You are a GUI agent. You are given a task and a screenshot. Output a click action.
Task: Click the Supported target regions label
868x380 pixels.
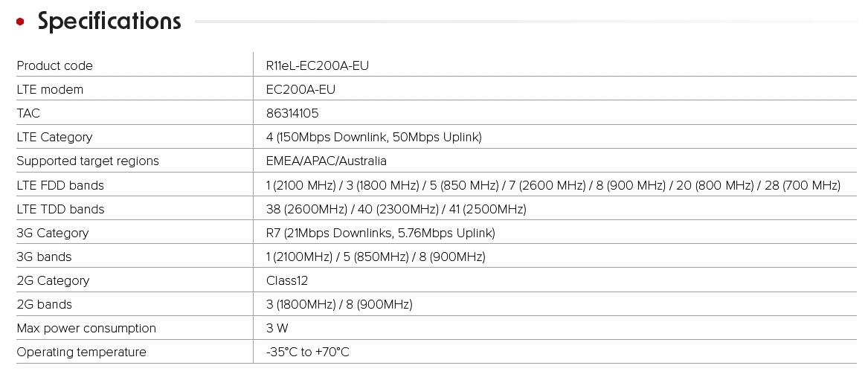(x=88, y=161)
